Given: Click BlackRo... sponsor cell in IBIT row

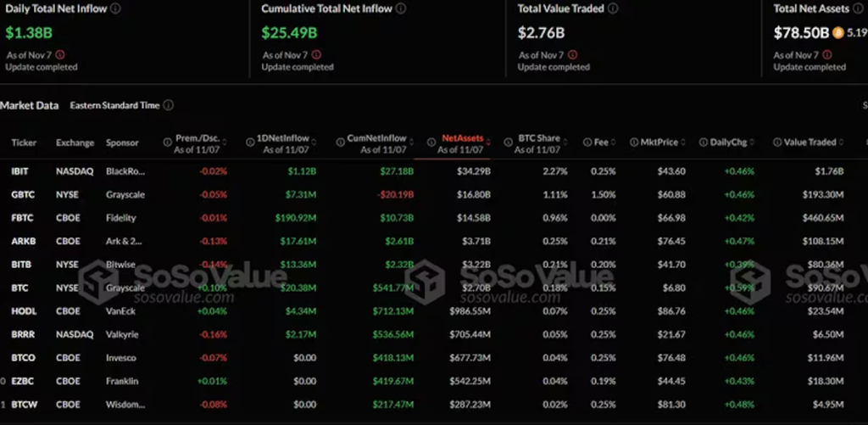Looking at the screenshot, I should (125, 171).
